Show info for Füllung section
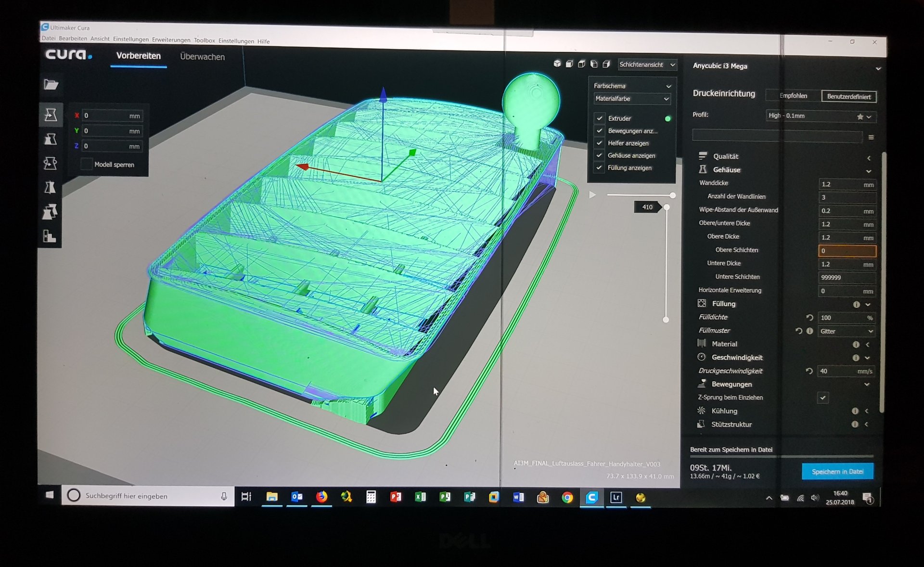 [856, 304]
